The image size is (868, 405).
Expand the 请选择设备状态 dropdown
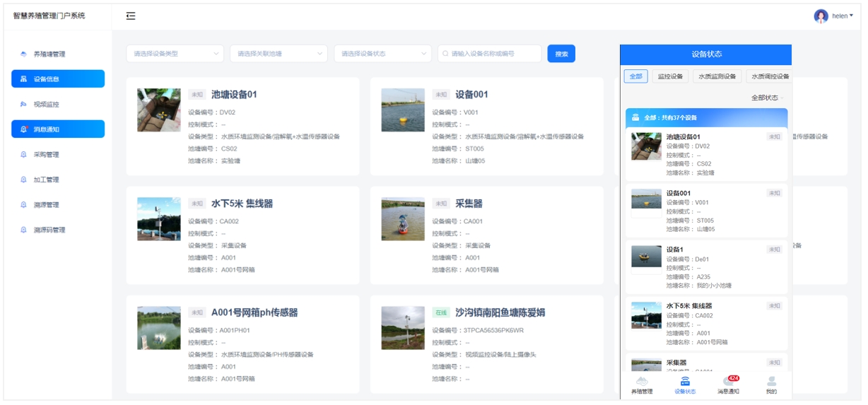[383, 54]
